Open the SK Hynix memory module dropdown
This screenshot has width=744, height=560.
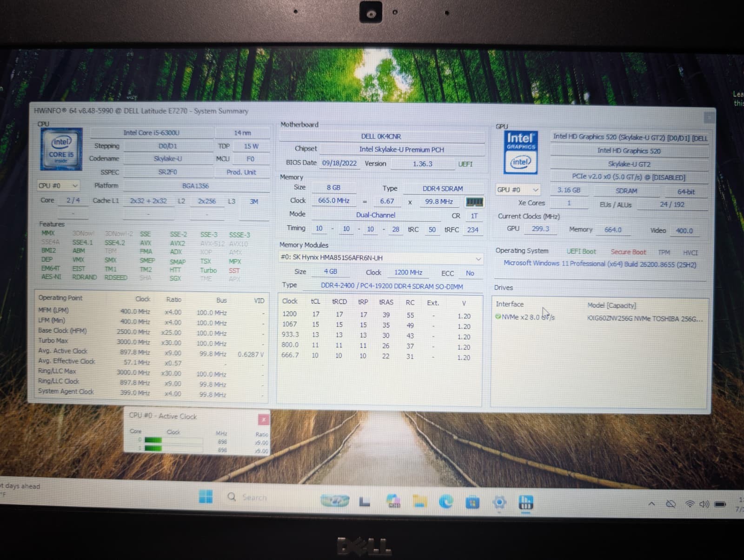pos(381,258)
